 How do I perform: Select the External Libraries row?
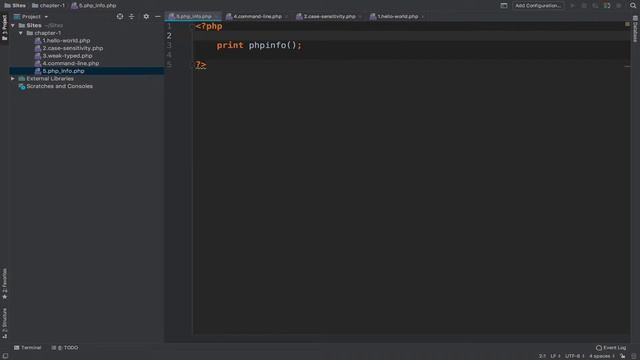(x=87, y=78)
